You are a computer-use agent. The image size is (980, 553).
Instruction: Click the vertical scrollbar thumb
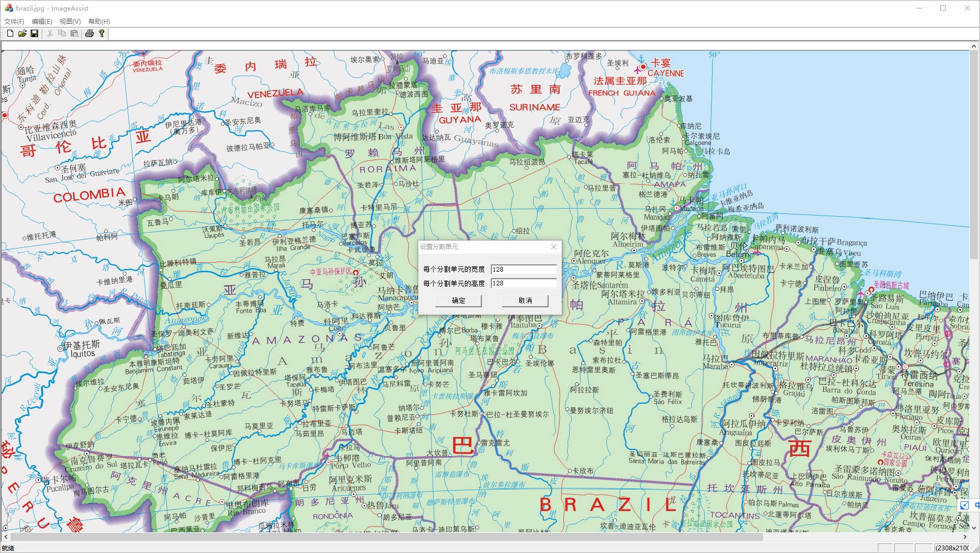click(974, 155)
